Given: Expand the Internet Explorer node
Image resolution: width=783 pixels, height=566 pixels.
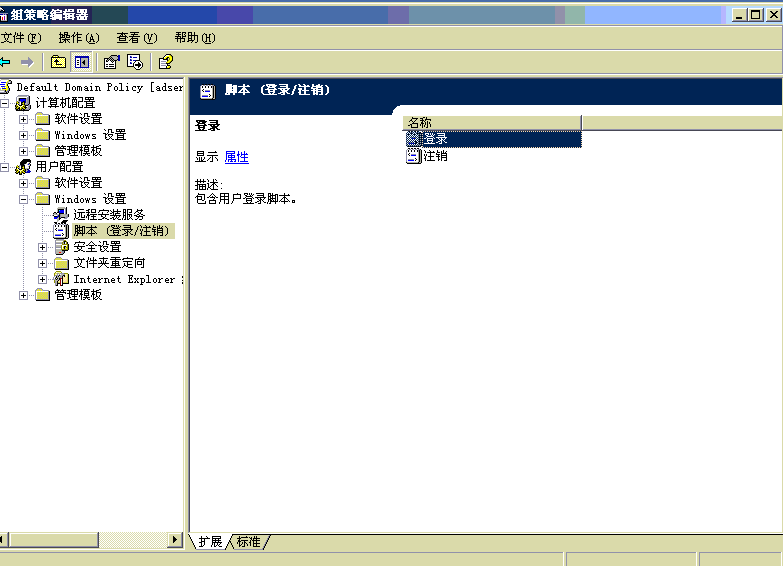Looking at the screenshot, I should [42, 279].
